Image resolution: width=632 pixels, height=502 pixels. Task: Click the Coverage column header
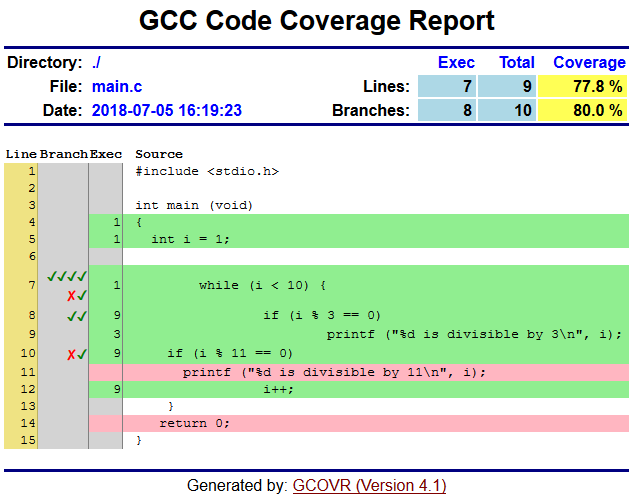pyautogui.click(x=589, y=62)
